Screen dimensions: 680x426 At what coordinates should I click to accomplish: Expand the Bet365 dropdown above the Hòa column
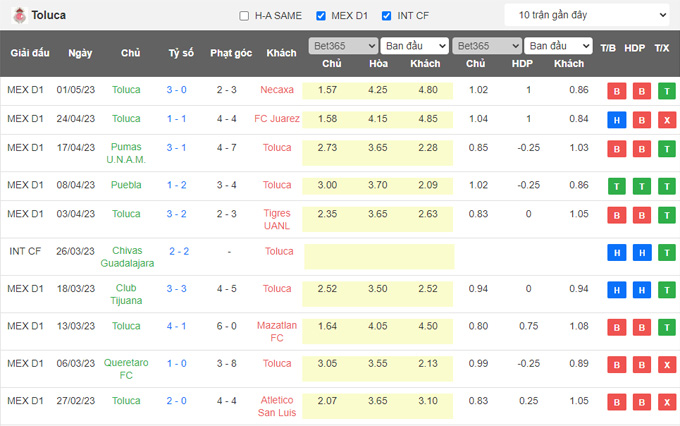(343, 46)
